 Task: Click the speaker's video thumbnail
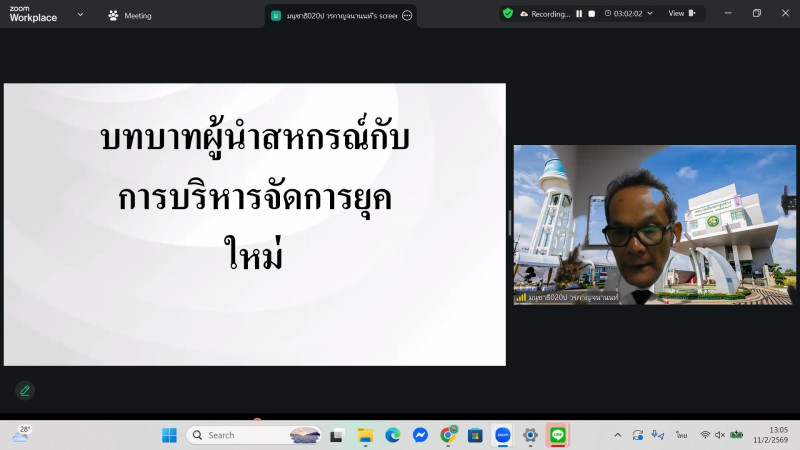(654, 224)
